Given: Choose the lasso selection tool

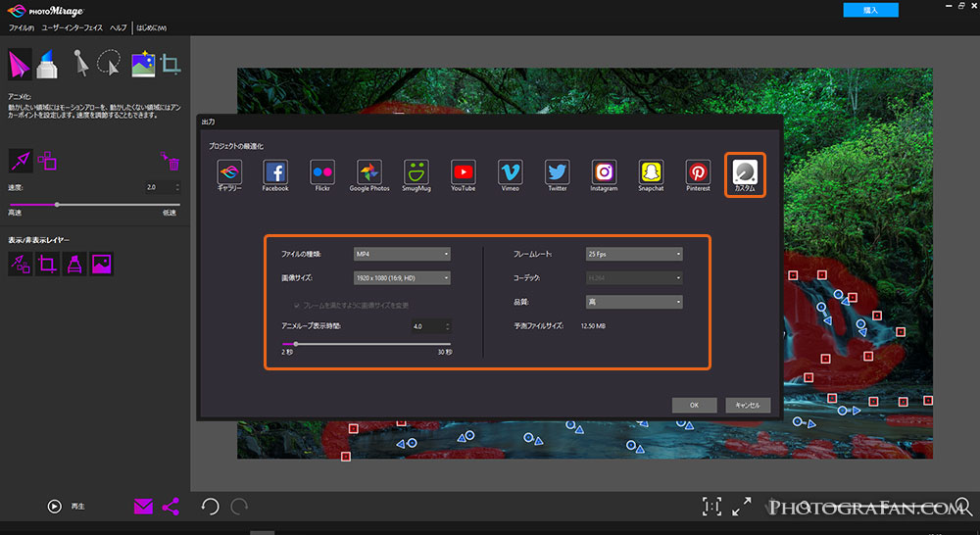Looking at the screenshot, I should (x=110, y=63).
